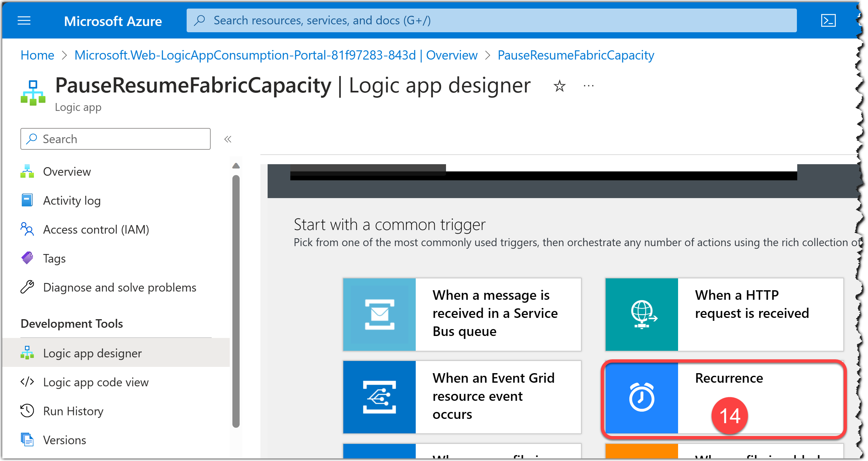Choose the Recurrence trigger card
Screen dimensions: 868x461
coord(724,397)
